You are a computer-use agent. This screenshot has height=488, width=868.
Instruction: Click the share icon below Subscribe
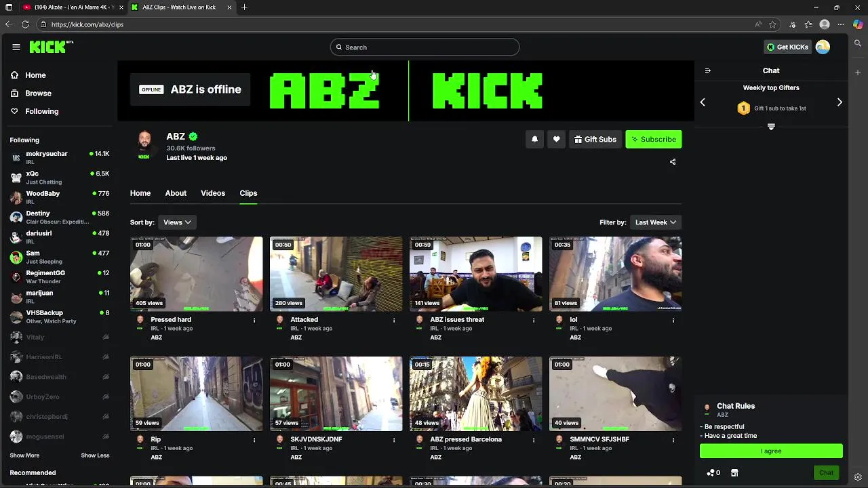click(x=673, y=162)
